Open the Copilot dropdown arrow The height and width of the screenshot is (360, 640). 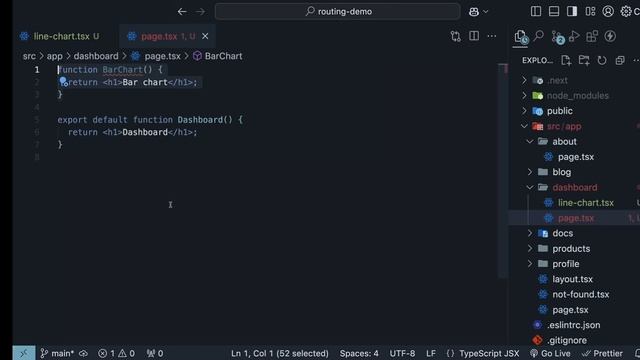point(485,12)
